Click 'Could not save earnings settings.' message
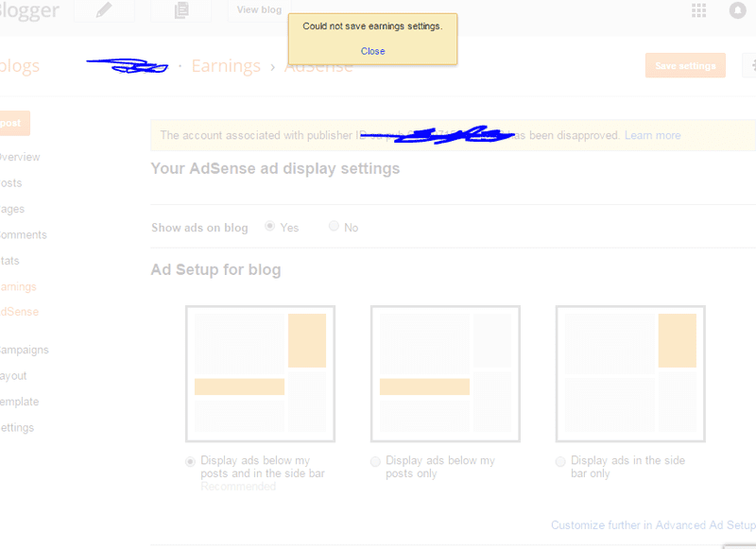The height and width of the screenshot is (549, 756). pos(372,26)
